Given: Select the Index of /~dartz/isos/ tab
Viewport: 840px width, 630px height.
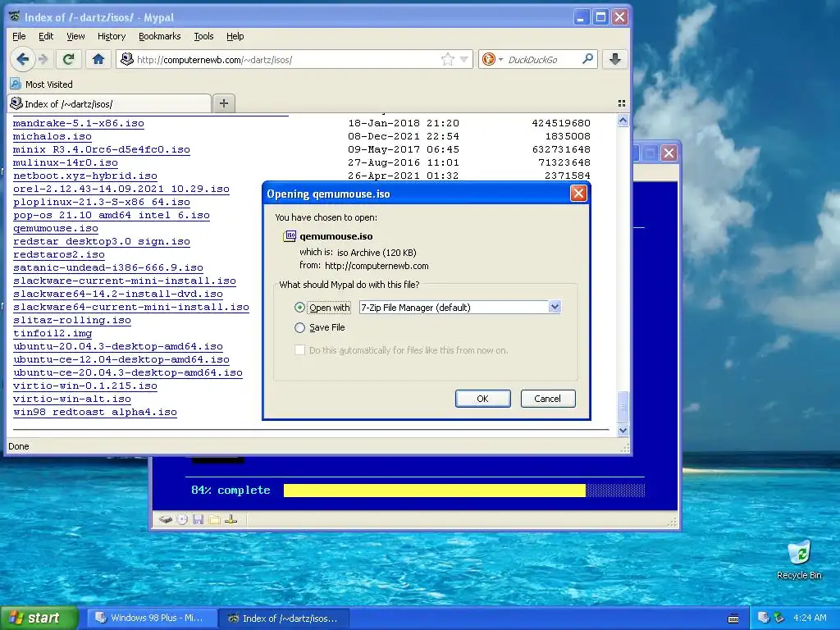Looking at the screenshot, I should coord(109,103).
